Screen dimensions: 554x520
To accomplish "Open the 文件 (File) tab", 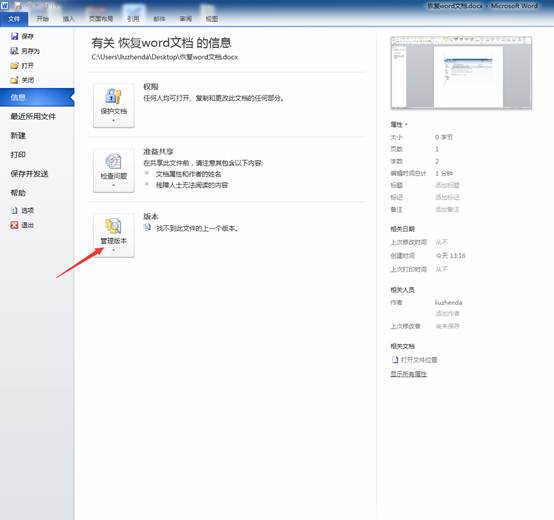I will coord(14,19).
